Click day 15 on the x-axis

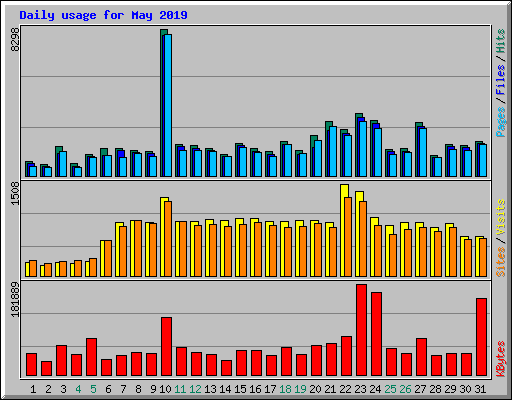click(x=240, y=389)
